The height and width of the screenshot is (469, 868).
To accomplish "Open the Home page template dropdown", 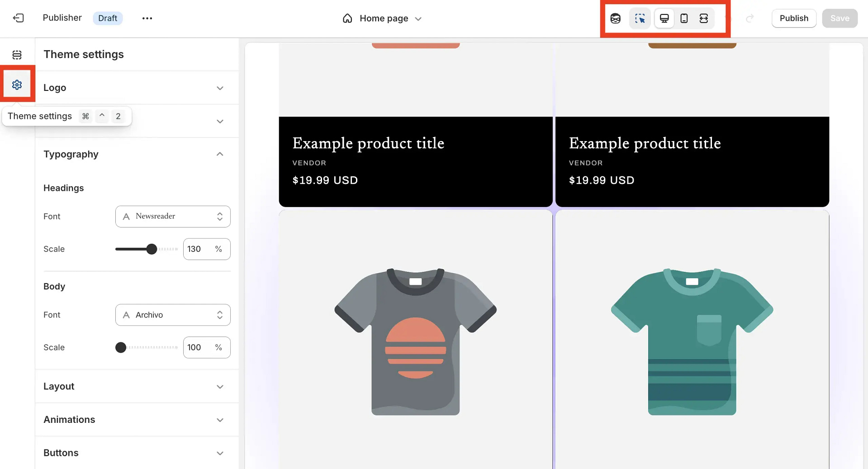I will coord(383,18).
